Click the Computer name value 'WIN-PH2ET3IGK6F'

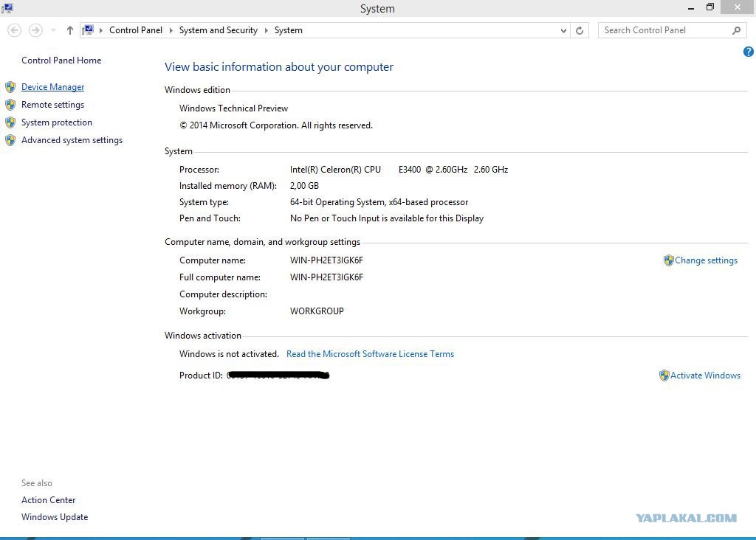click(x=326, y=260)
